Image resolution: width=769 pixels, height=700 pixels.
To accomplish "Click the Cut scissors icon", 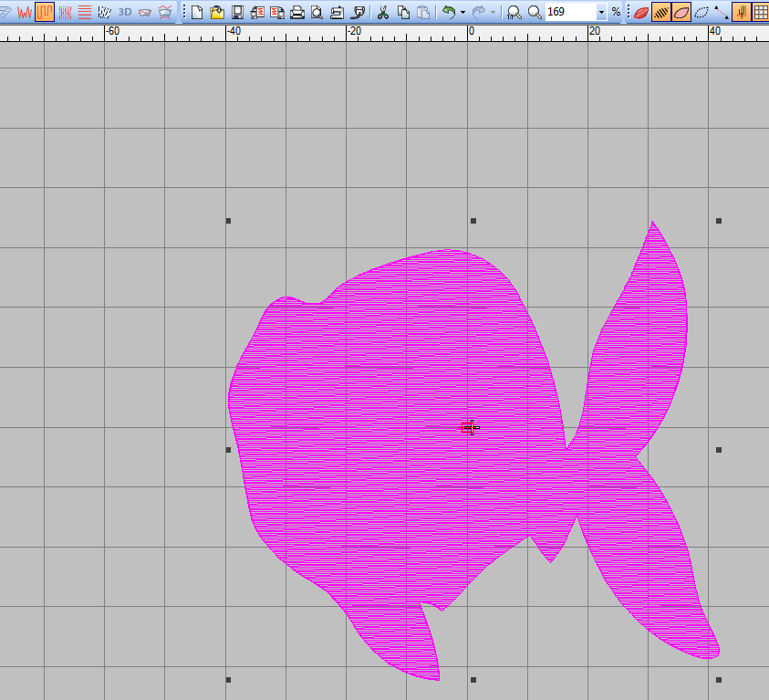I will (383, 13).
